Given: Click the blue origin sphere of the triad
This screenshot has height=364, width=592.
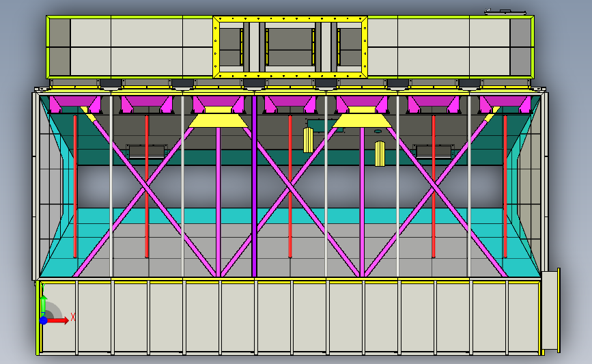Looking at the screenshot, I should (44, 320).
